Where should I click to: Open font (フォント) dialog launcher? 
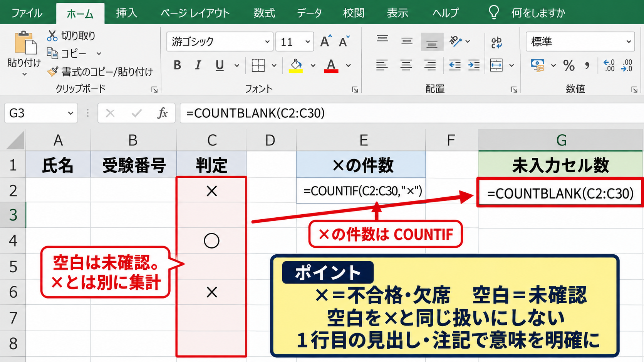pos(355,90)
